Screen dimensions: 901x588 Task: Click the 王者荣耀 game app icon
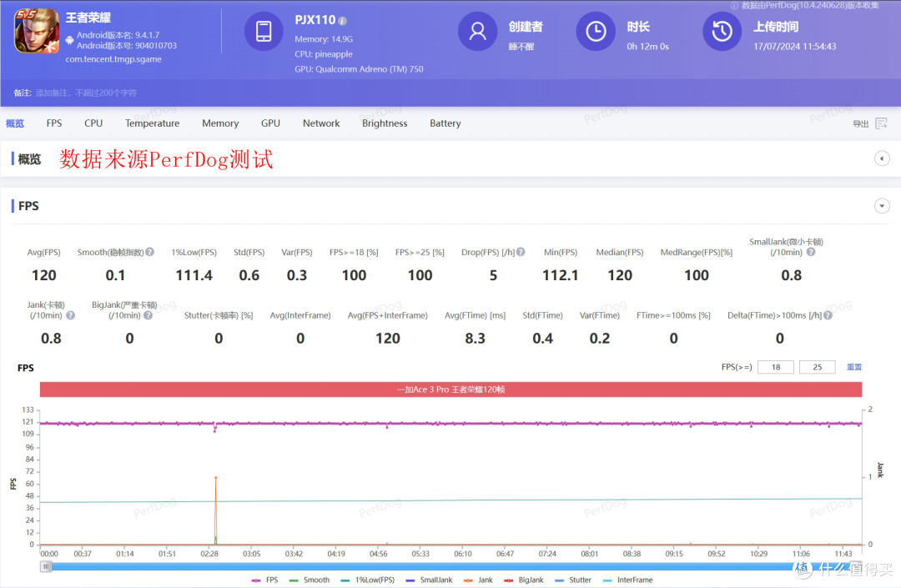coord(36,31)
